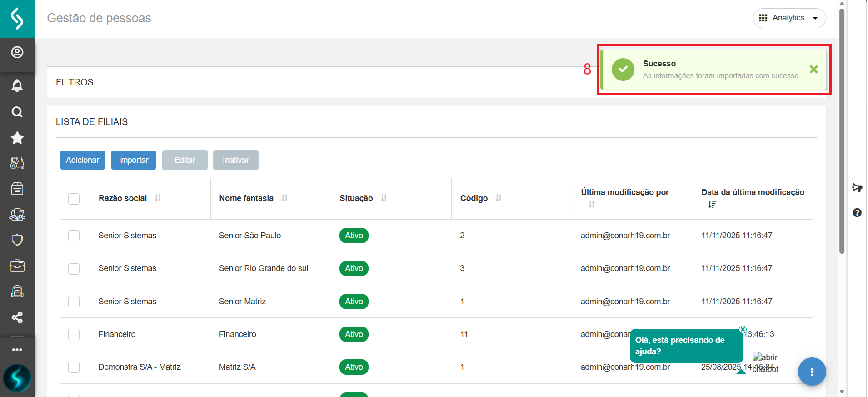868x397 pixels.
Task: Click the shield icon in sidebar
Action: pyautogui.click(x=17, y=240)
